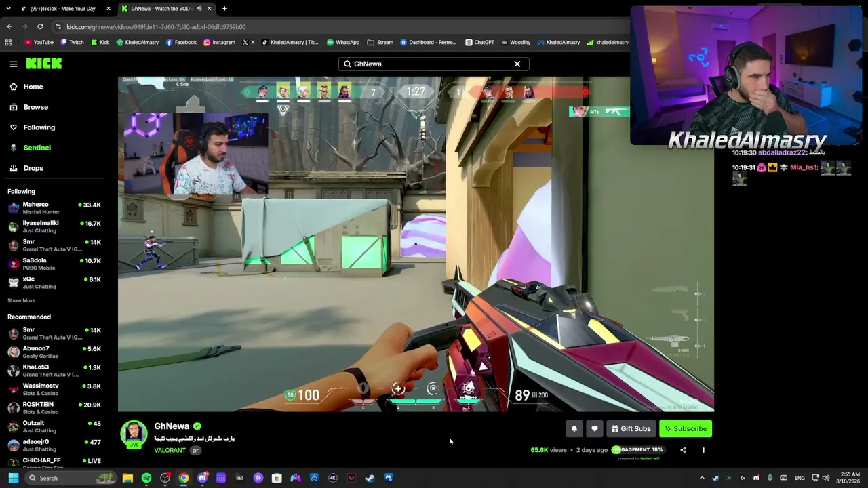868x488 pixels.
Task: Open Sentinel in the Kick sidebar
Action: [x=31, y=148]
